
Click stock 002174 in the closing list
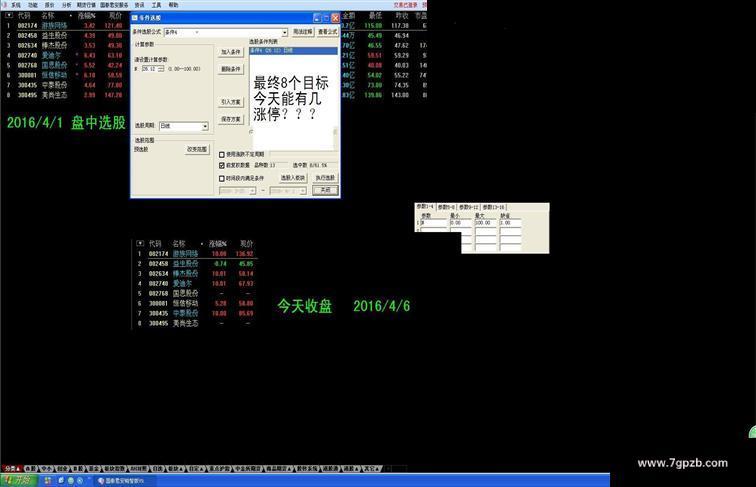coord(195,254)
